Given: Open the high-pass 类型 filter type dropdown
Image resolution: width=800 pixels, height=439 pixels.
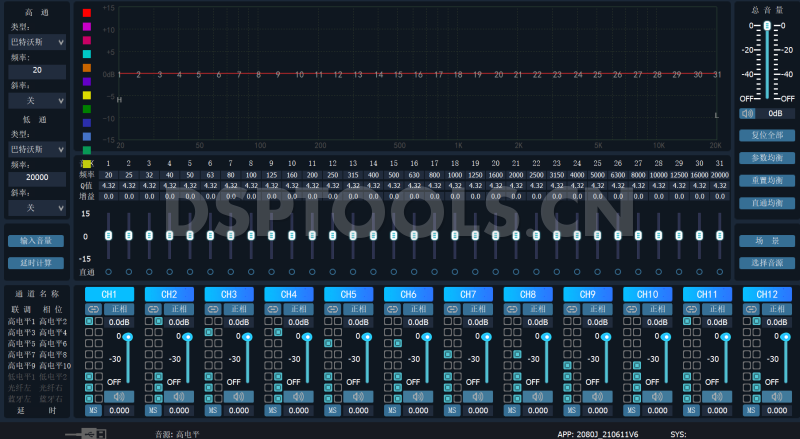Looking at the screenshot, I should pos(37,43).
